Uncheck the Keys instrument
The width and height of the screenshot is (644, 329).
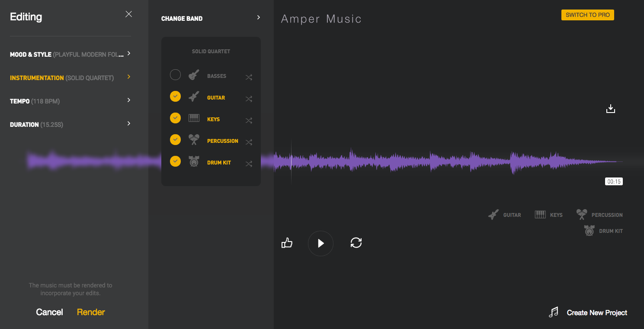click(x=175, y=118)
